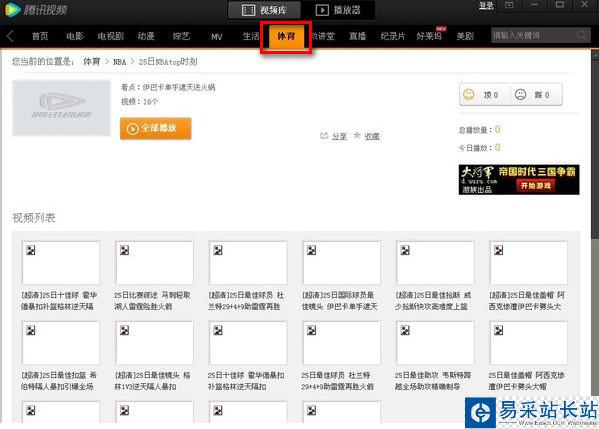599x429 pixels.
Task: Select the highlighted 体育 sports tab
Action: [x=286, y=37]
